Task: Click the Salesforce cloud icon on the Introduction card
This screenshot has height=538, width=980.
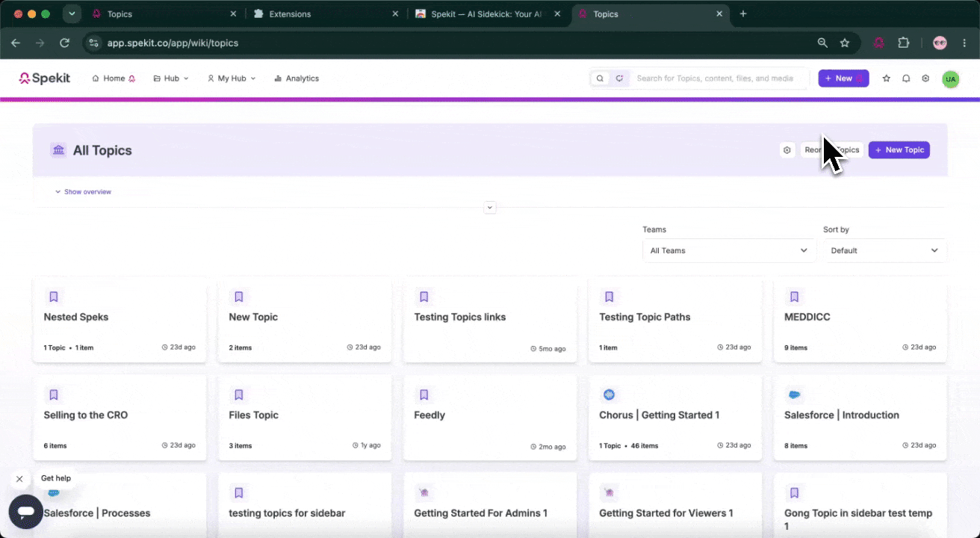Action: 794,395
